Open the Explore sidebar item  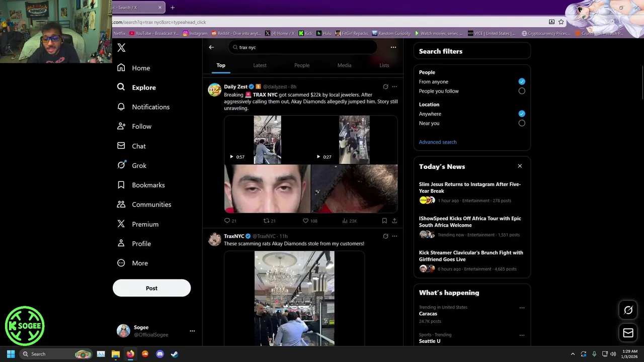pyautogui.click(x=137, y=87)
